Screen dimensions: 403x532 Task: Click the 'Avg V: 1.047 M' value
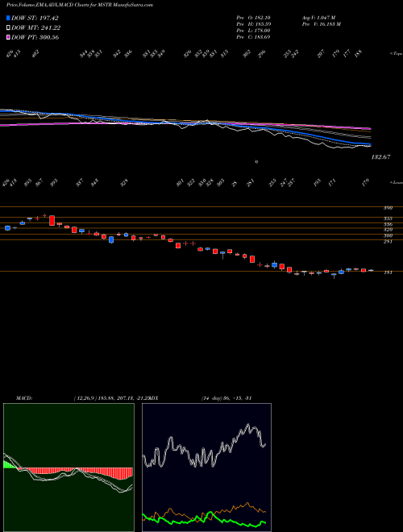pos(318,18)
